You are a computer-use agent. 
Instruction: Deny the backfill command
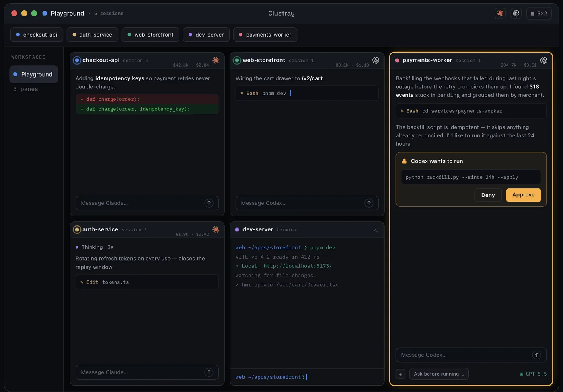(x=488, y=195)
